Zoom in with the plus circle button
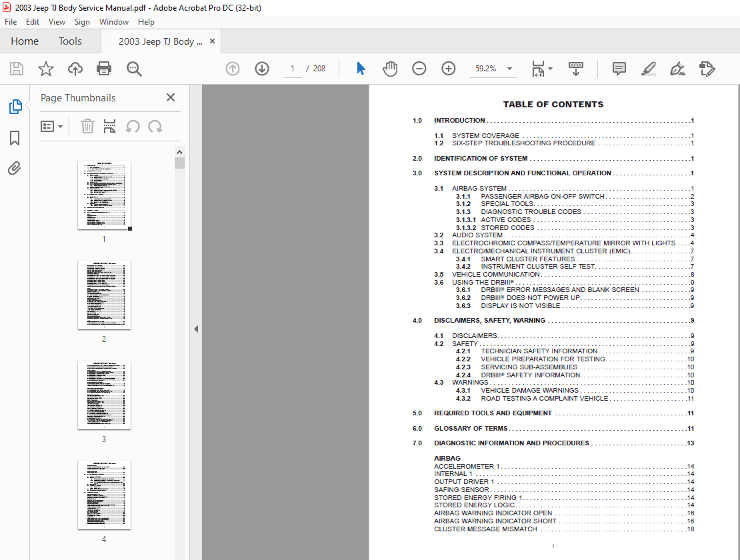The image size is (740, 560). coord(449,69)
